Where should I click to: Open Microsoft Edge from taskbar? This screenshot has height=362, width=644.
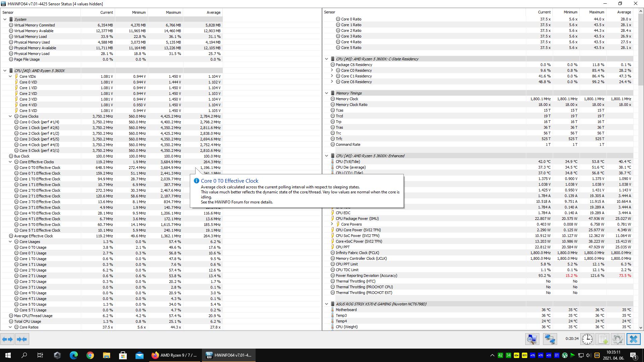74,355
